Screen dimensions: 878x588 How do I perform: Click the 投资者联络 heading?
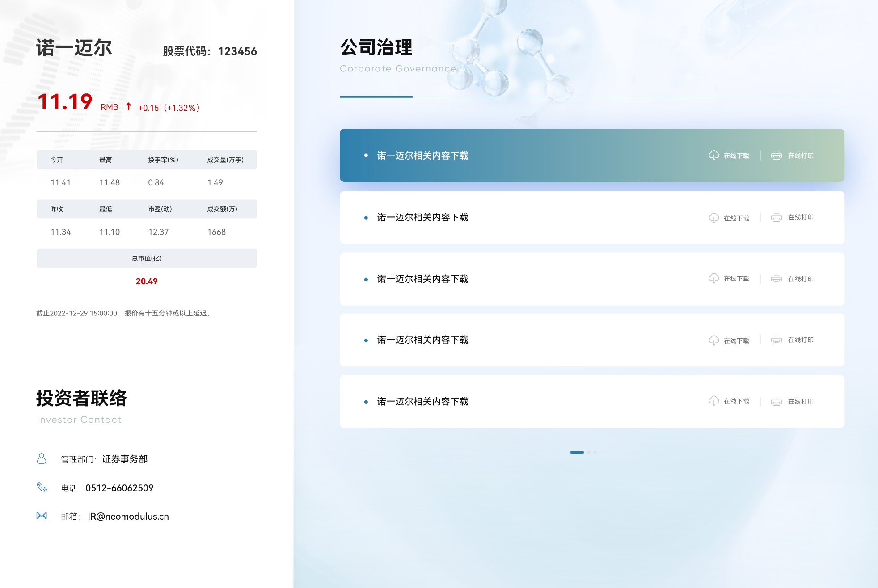tap(81, 398)
